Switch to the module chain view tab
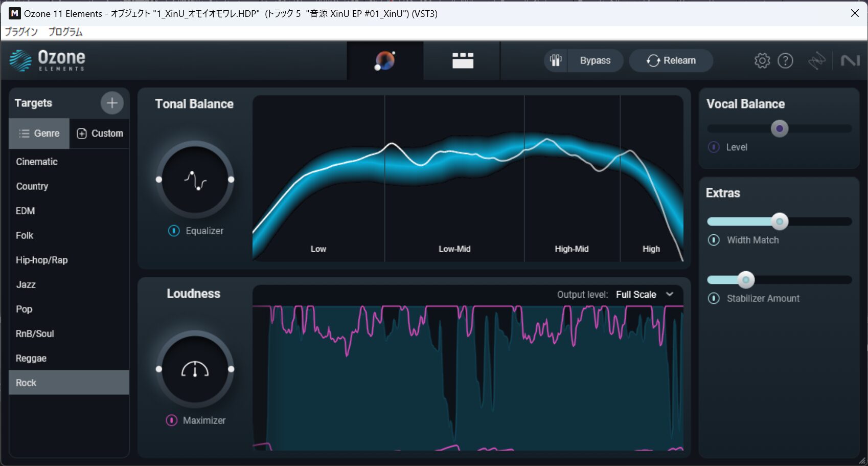868x466 pixels. [x=463, y=60]
